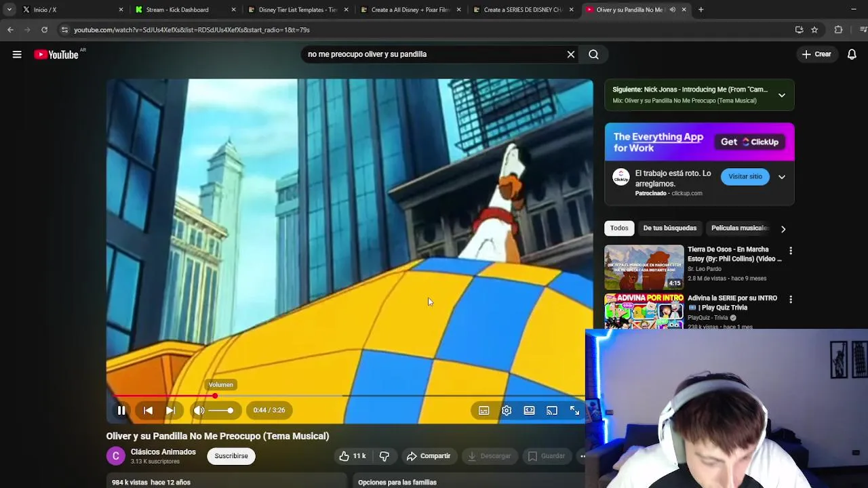Clear the search box with the X
The image size is (868, 488).
pyautogui.click(x=571, y=54)
